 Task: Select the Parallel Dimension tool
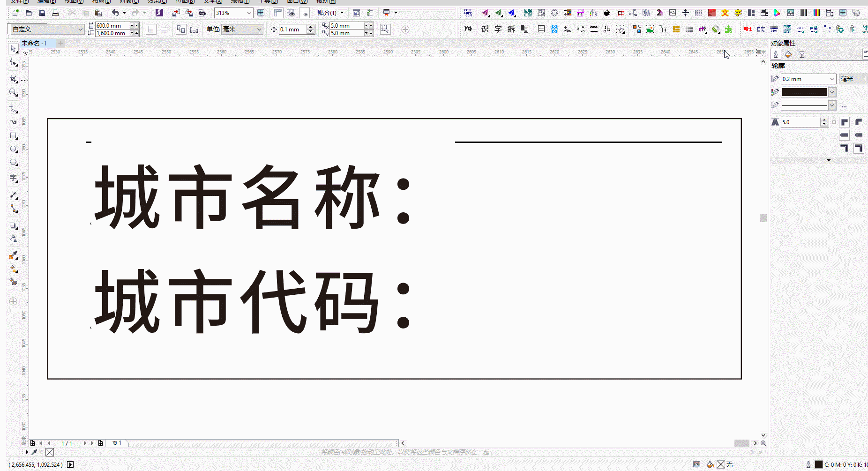[13, 195]
